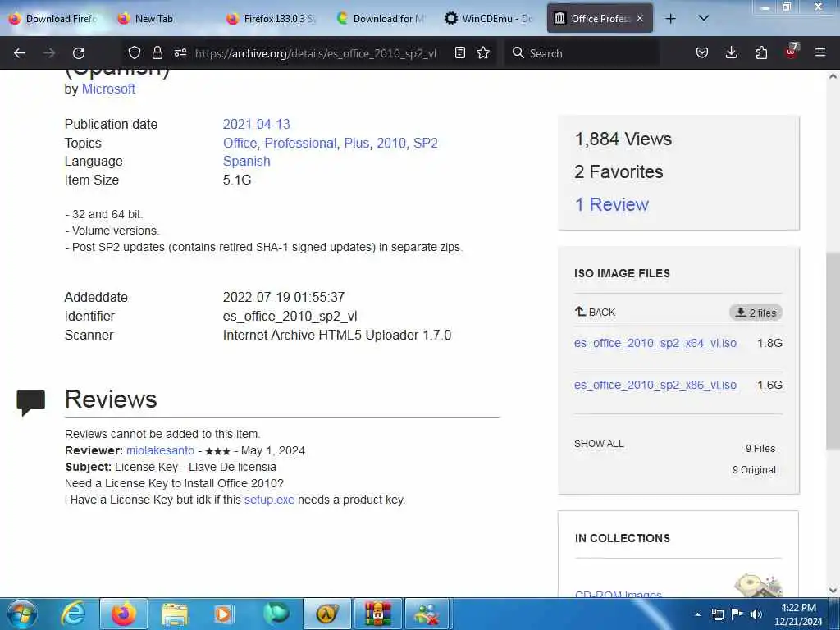Click SHOW ALL files link
The image size is (840, 630).
[599, 444]
